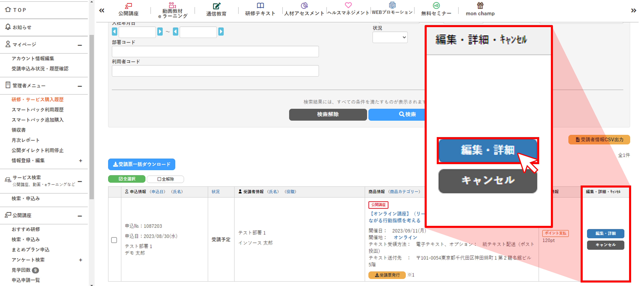The height and width of the screenshot is (286, 644).
Task: Sort by 申込日 column link
Action: tap(158, 192)
